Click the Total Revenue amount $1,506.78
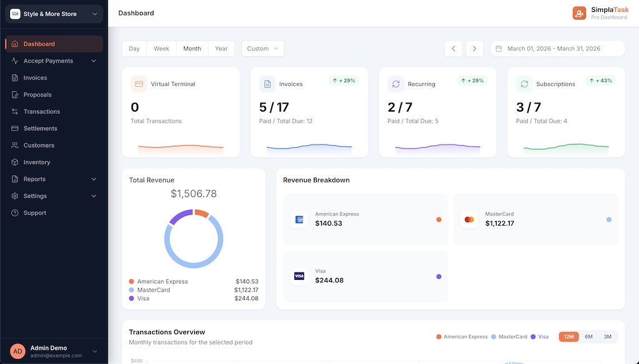 coord(193,193)
